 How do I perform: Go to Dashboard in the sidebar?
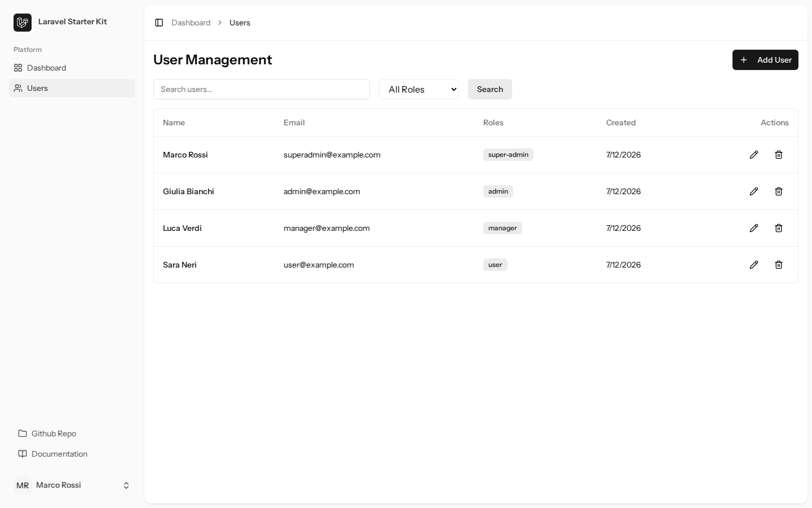pyautogui.click(x=72, y=68)
